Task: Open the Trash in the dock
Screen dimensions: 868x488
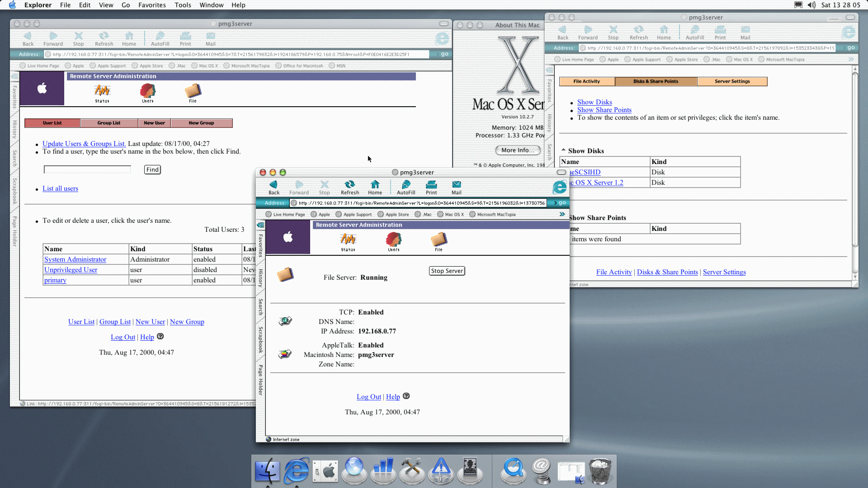Action: [x=600, y=471]
